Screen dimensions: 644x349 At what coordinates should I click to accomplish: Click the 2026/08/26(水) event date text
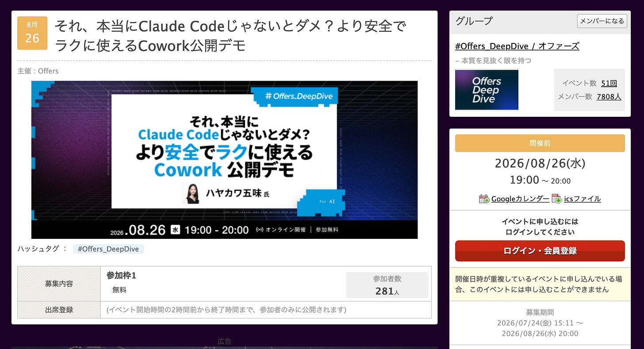coord(540,164)
